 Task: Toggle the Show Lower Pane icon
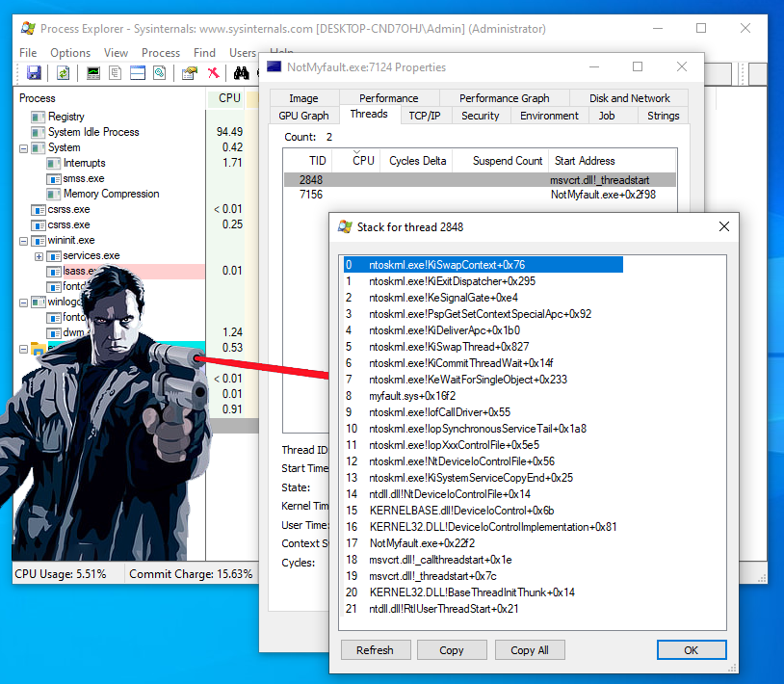[138, 73]
